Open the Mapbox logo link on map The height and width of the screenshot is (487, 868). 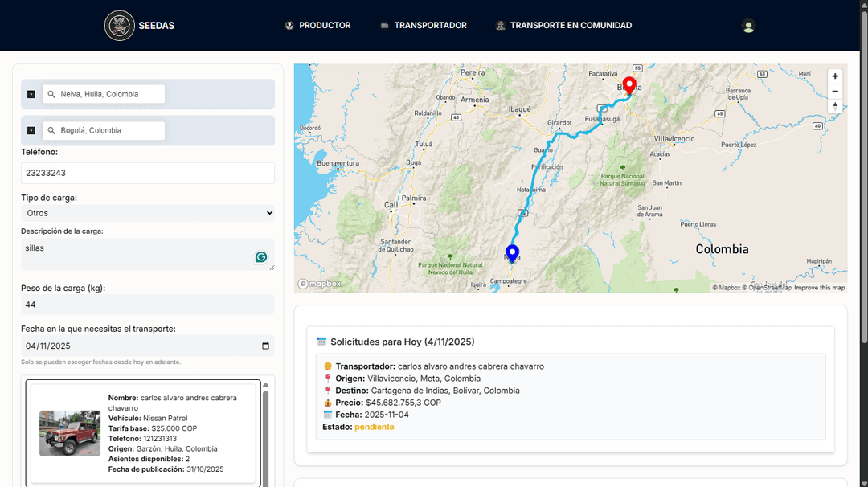[x=320, y=284]
